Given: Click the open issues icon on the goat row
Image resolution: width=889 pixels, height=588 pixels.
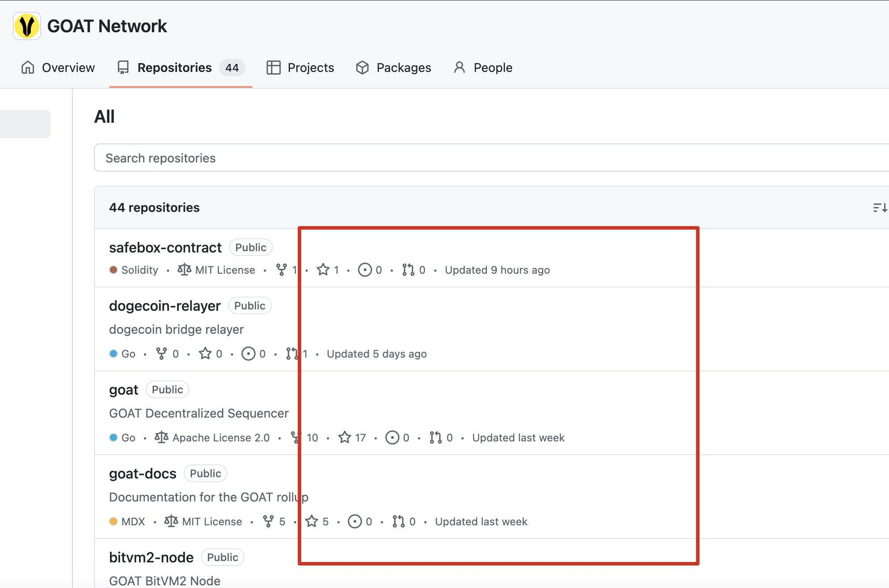Looking at the screenshot, I should click(x=392, y=437).
